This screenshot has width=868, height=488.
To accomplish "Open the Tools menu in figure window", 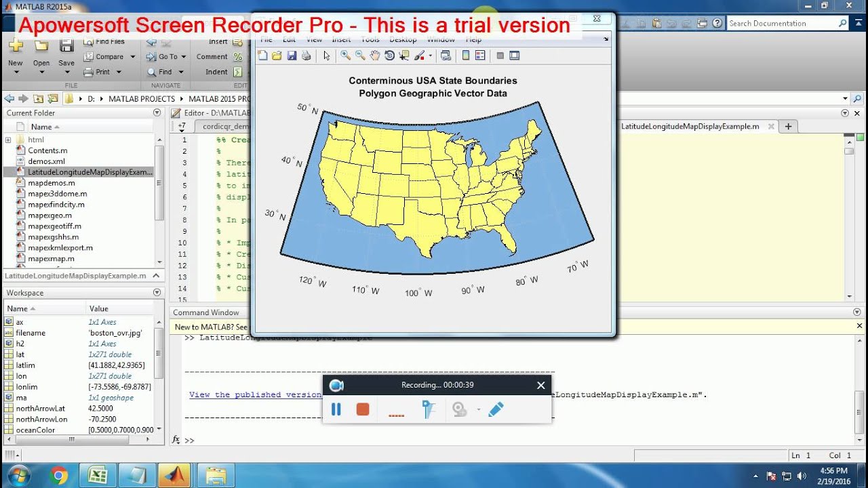I will pos(370,40).
